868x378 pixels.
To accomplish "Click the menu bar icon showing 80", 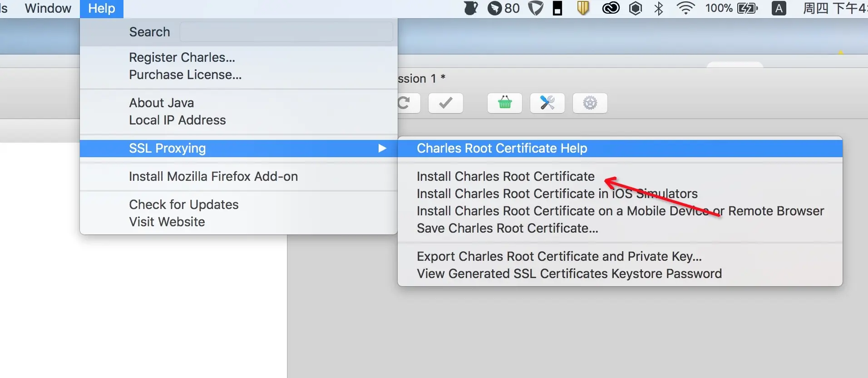I will pos(503,8).
